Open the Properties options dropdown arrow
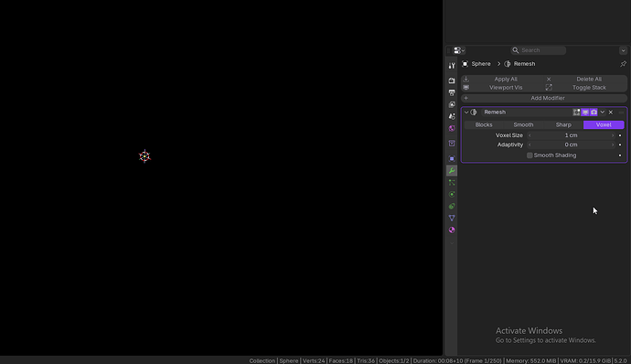The width and height of the screenshot is (631, 364). pyautogui.click(x=623, y=50)
